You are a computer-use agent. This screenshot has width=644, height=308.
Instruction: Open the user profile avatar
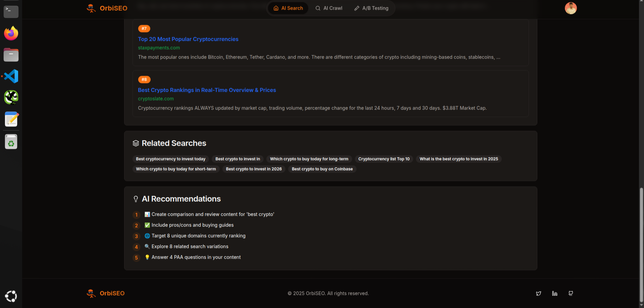571,8
